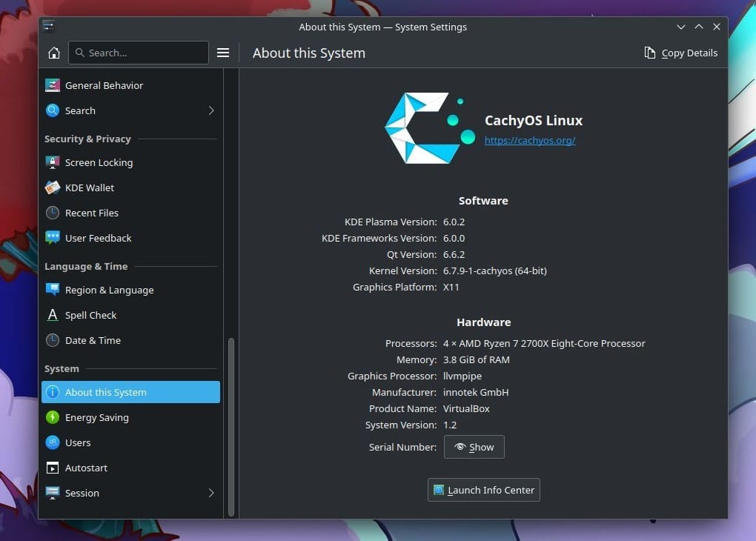Click the User Feedback icon
The width and height of the screenshot is (756, 541).
coord(53,238)
